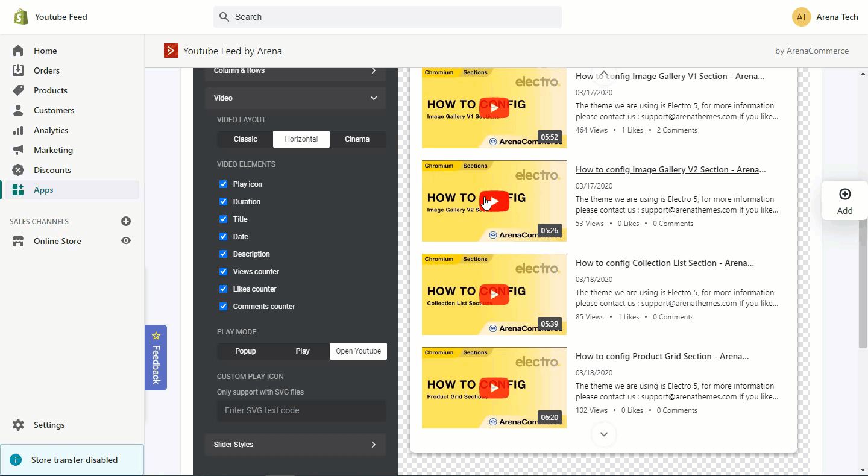Click the Arena Tech account name
This screenshot has width=868, height=476.
[837, 17]
